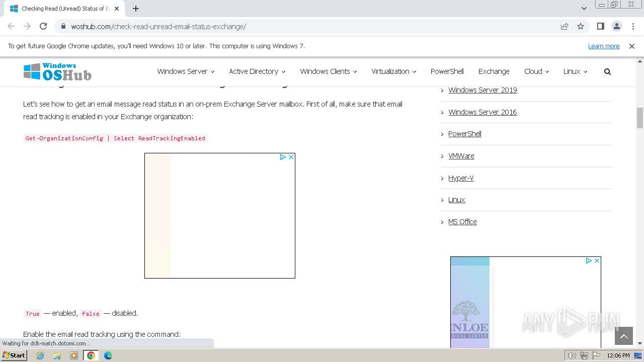The height and width of the screenshot is (362, 644).
Task: Dismiss the Chrome update notification bar
Action: point(632,46)
